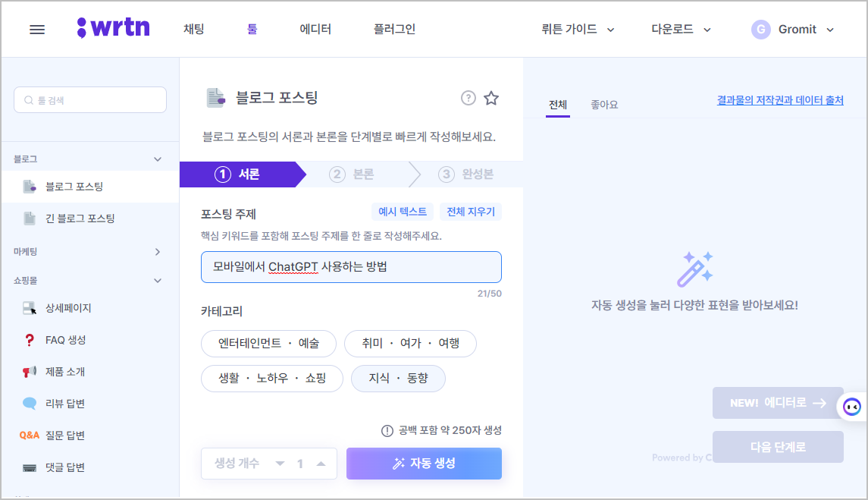Click the 자동 생성 button
Image resolution: width=868 pixels, height=500 pixels.
coord(424,464)
